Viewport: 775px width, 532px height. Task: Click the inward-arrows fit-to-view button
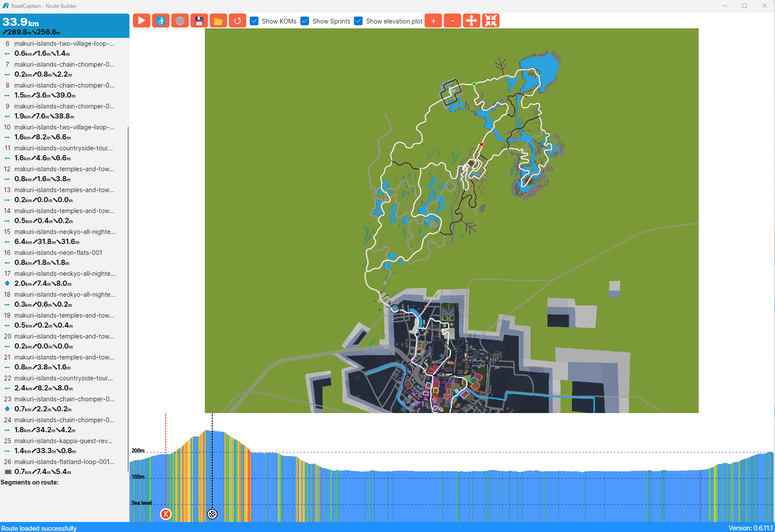click(490, 21)
